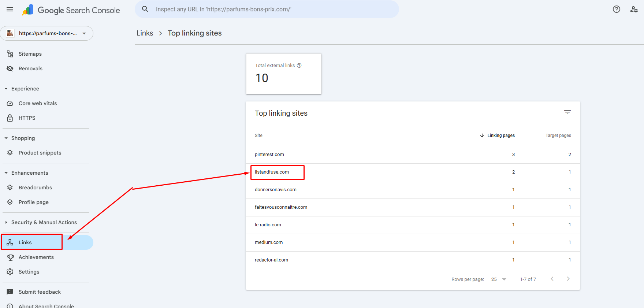Open Core web vitals report
This screenshot has width=644, height=308.
tap(38, 103)
